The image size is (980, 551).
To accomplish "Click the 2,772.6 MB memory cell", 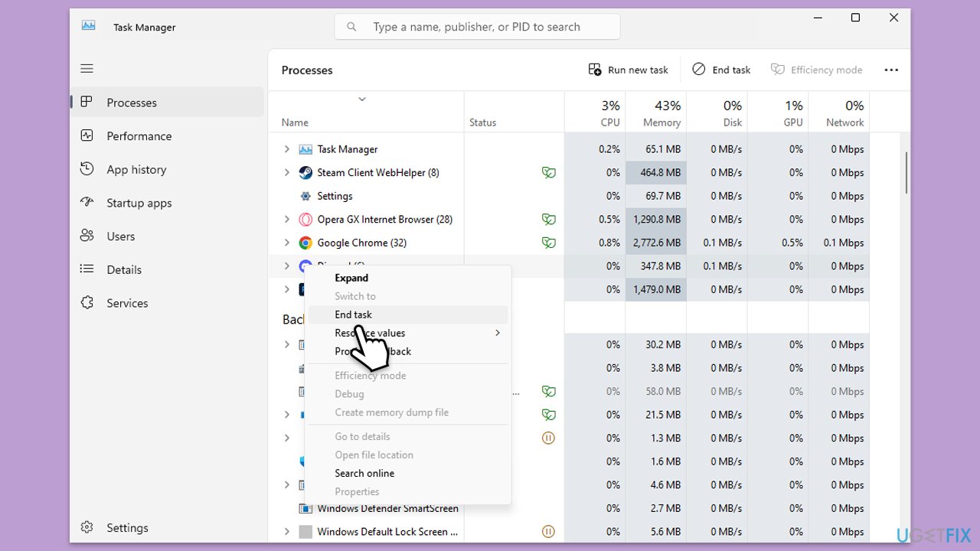I will pyautogui.click(x=656, y=243).
